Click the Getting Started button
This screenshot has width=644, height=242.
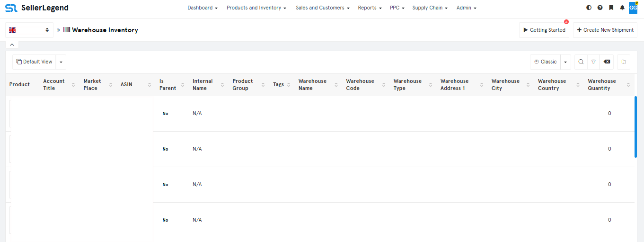[544, 30]
